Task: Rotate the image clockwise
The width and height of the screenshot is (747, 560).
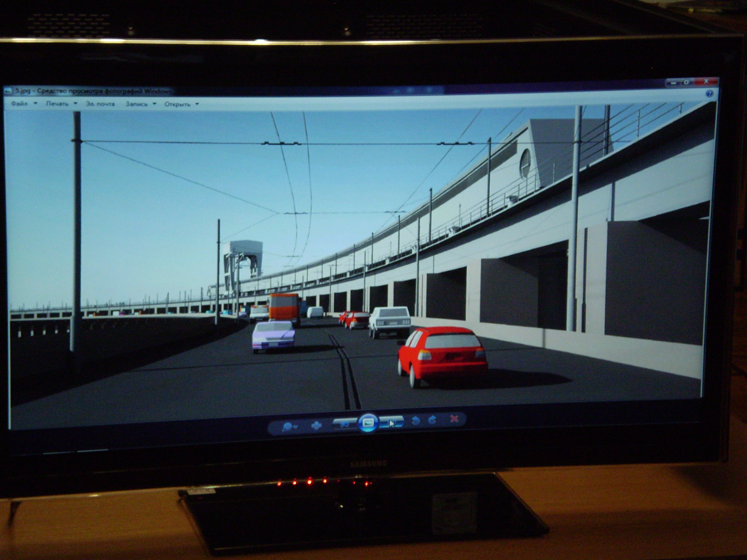Action: tap(432, 420)
